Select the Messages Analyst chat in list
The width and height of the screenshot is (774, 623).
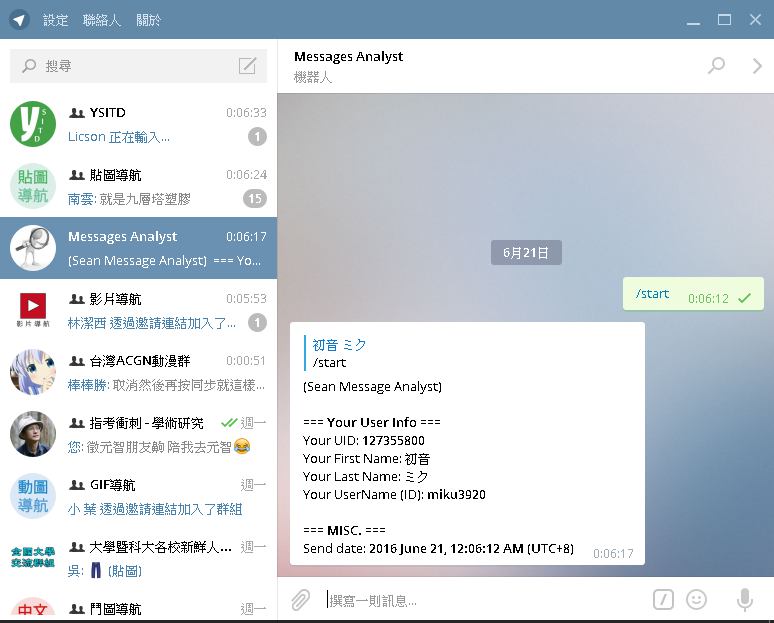coord(138,248)
